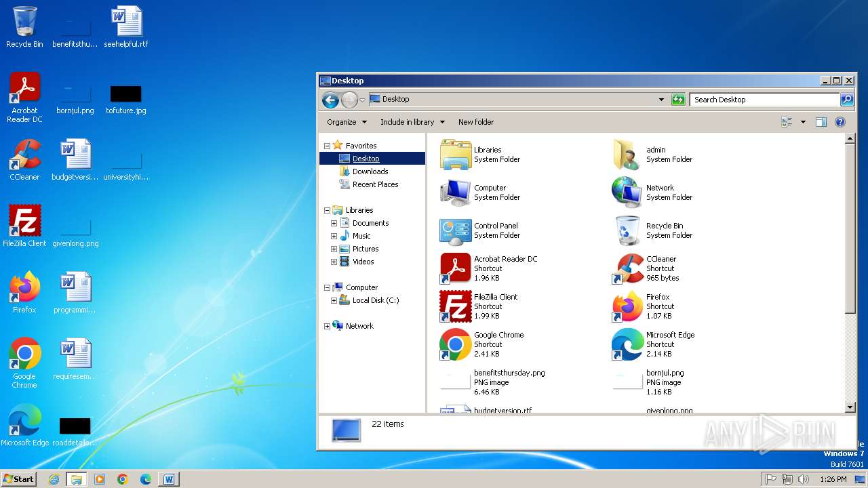
Task: Open Recycle Bin on the desktop
Action: tap(24, 27)
